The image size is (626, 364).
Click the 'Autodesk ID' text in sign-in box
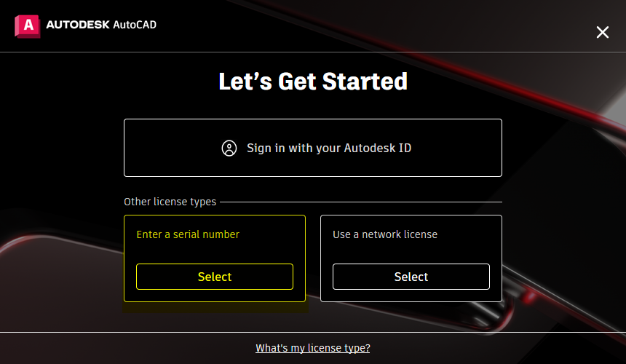coord(377,148)
